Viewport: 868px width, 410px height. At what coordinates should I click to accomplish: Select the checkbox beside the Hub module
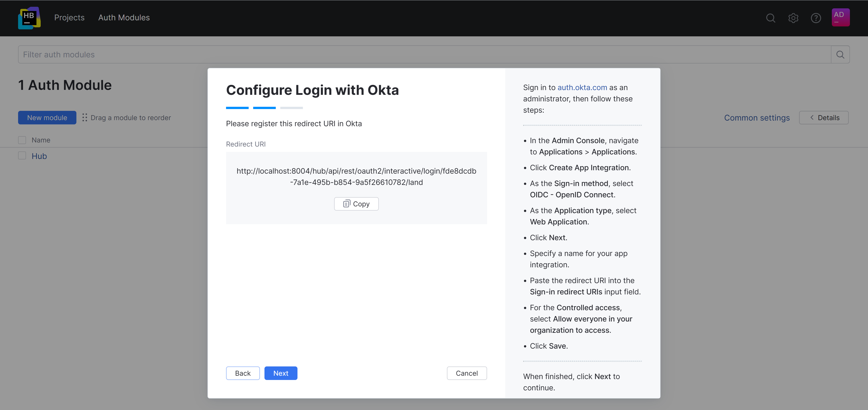click(22, 156)
